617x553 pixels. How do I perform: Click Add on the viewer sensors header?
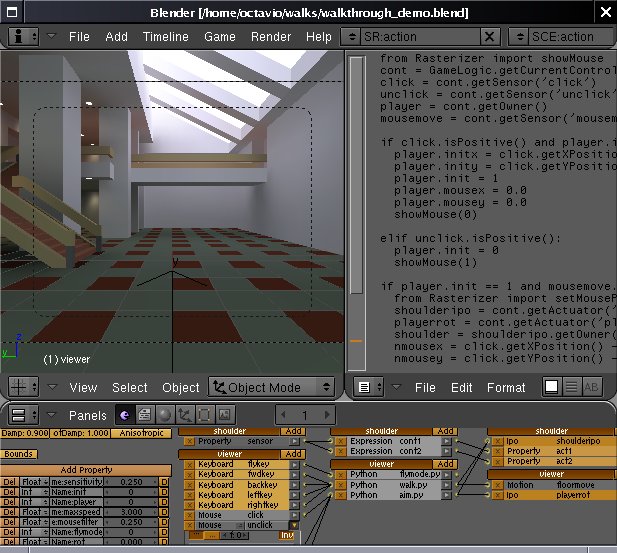pyautogui.click(x=293, y=454)
